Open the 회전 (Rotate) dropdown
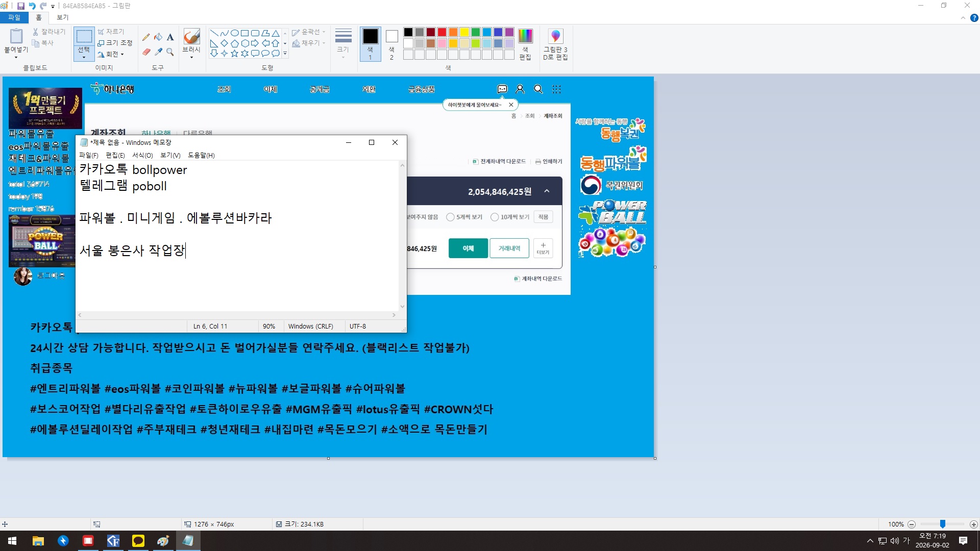Viewport: 980px width, 551px height. click(x=111, y=54)
